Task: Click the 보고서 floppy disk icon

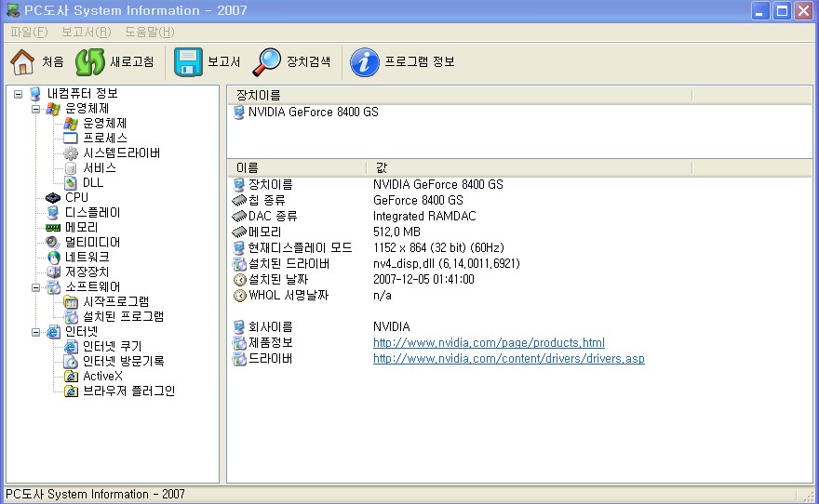Action: [188, 62]
